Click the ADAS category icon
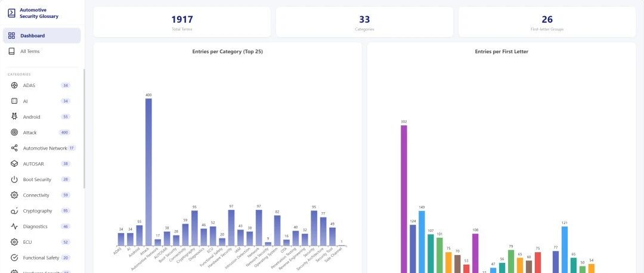This screenshot has width=644, height=273. pyautogui.click(x=14, y=85)
